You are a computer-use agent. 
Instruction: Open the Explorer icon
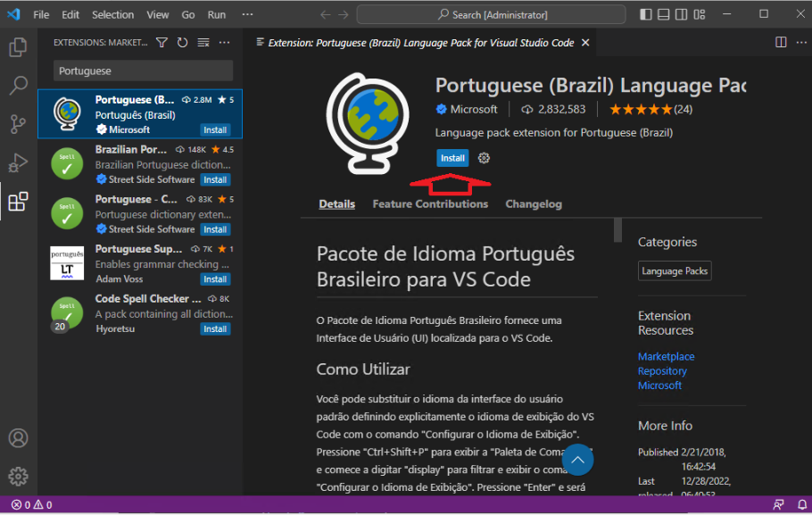pyautogui.click(x=18, y=46)
